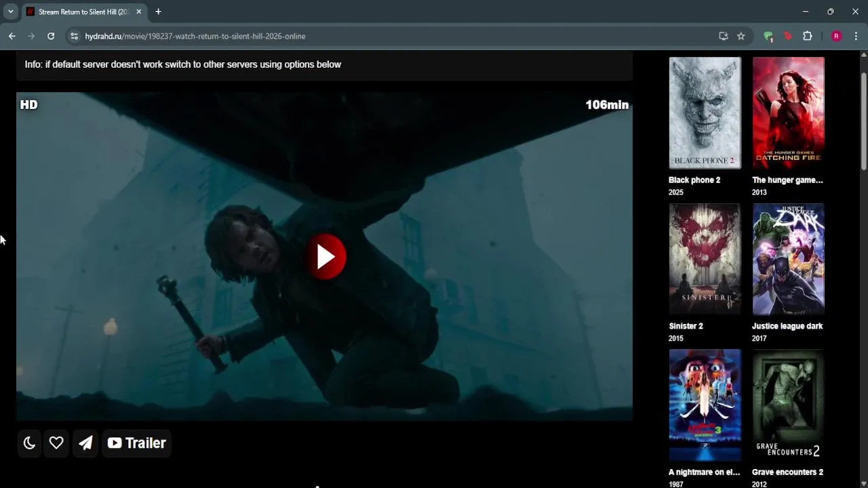The height and width of the screenshot is (488, 868).
Task: Share via Telegram paper plane icon
Action: [x=85, y=443]
